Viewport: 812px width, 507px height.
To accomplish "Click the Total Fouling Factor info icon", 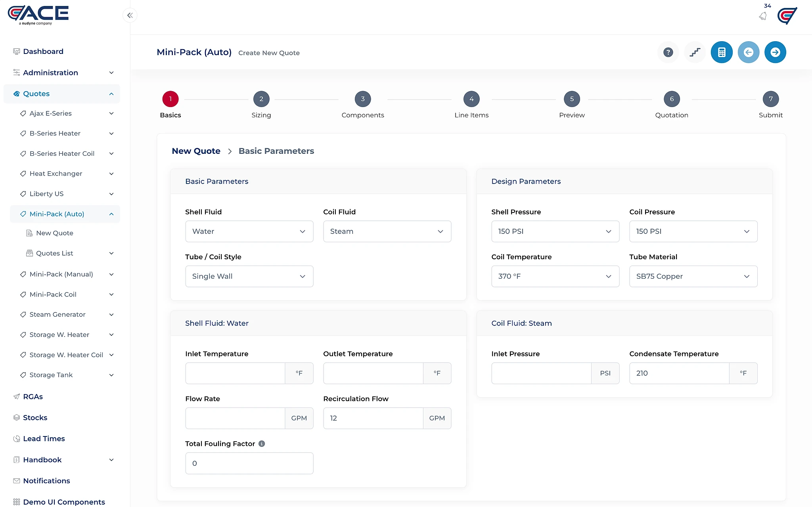I will pyautogui.click(x=262, y=444).
